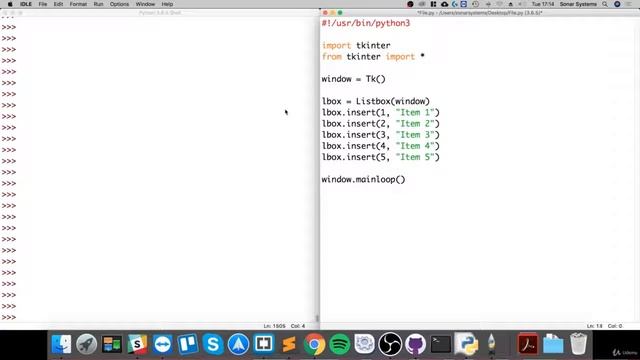
Task: Click the Python IDLE dock icon
Action: pyautogui.click(x=466, y=344)
